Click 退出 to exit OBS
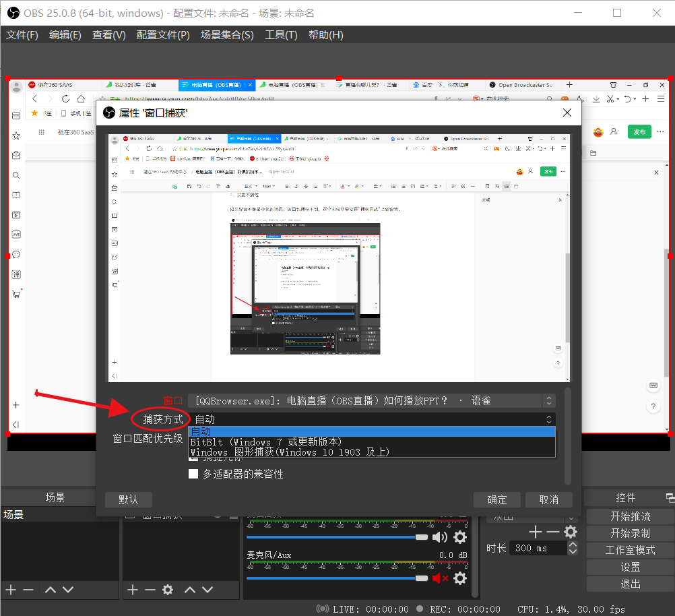 point(631,584)
